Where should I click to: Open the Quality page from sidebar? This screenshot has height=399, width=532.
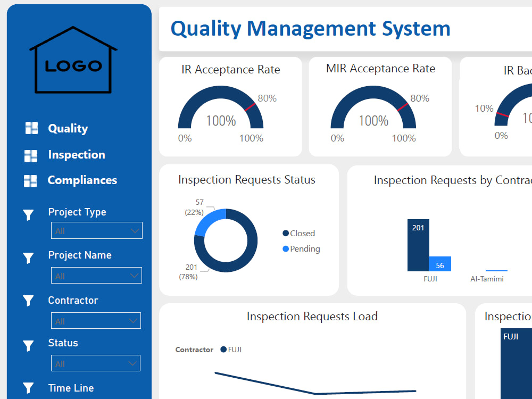[x=68, y=128]
